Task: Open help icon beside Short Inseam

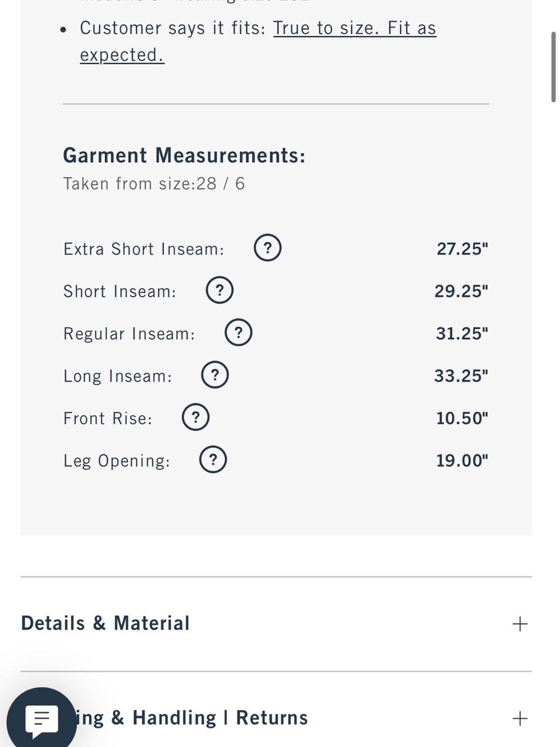Action: point(220,290)
